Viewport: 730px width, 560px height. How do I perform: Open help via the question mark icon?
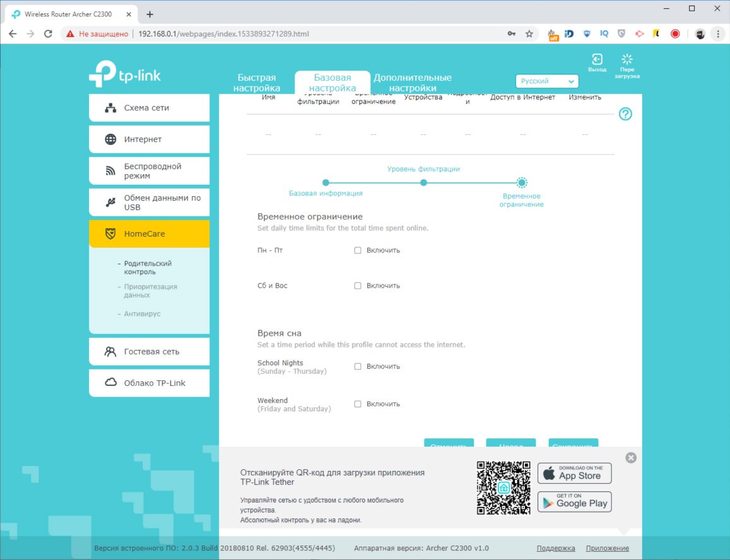(625, 114)
